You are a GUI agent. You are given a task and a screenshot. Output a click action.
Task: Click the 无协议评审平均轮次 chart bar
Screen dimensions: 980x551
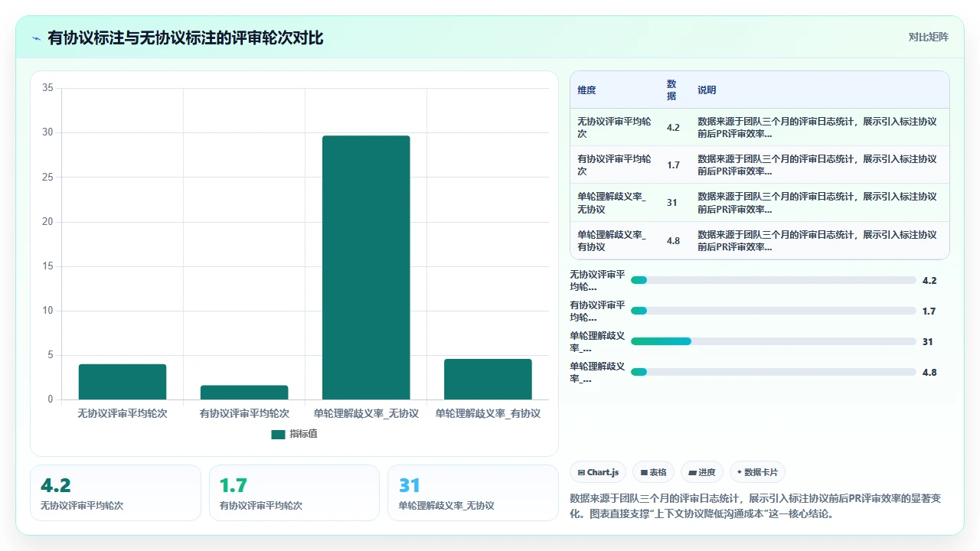122,382
